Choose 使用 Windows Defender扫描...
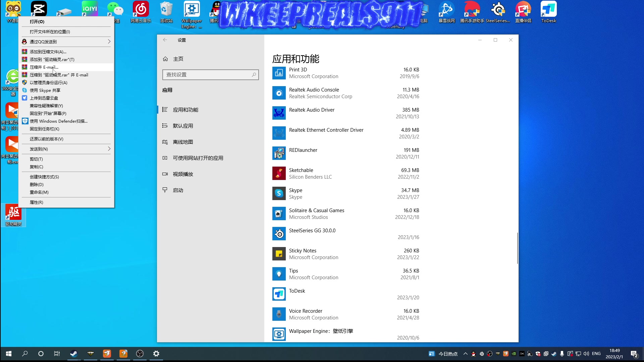Screen dimensions: 644x362 click(66, 121)
